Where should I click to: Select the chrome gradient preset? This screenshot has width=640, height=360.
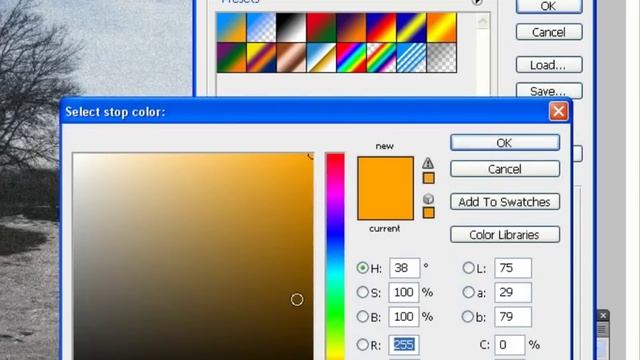click(321, 58)
